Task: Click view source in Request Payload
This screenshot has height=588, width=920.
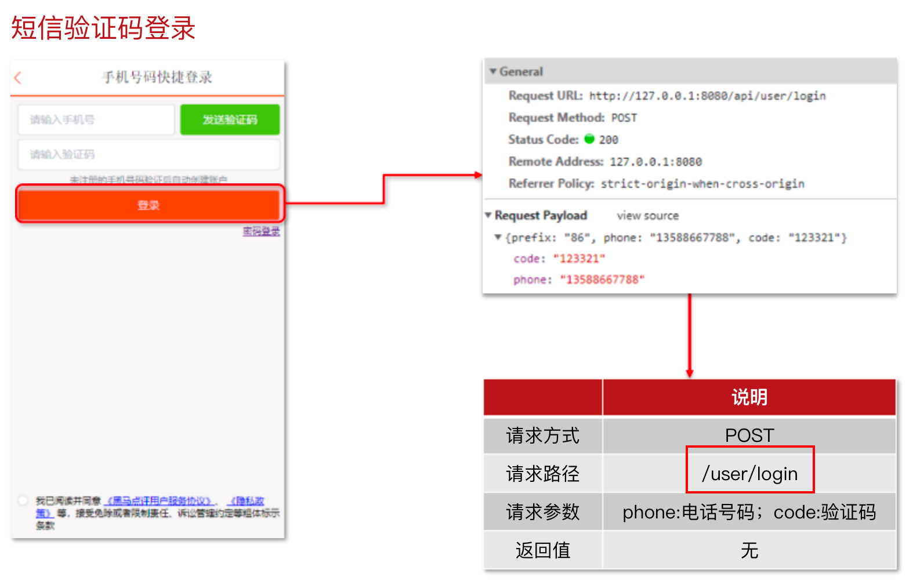Action: [x=647, y=216]
